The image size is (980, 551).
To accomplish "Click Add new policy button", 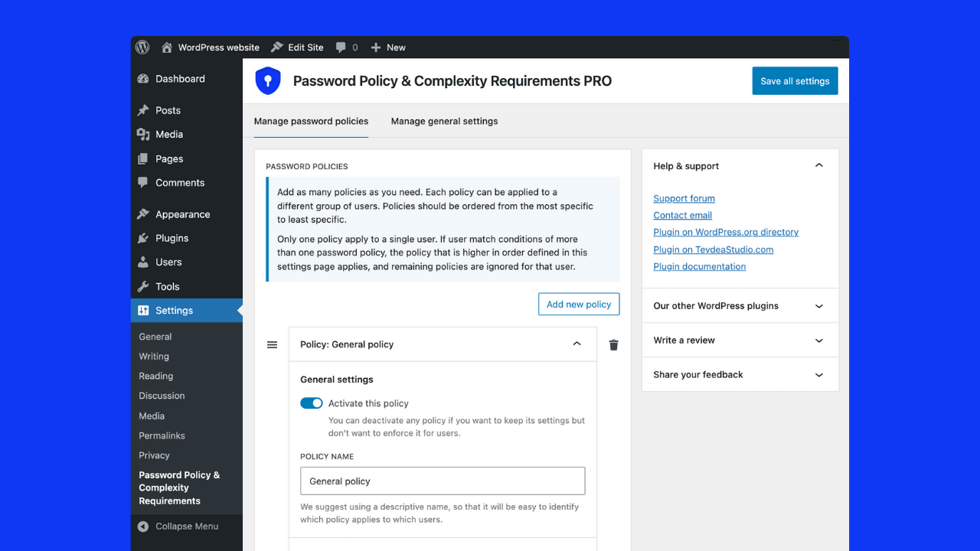I will click(579, 304).
